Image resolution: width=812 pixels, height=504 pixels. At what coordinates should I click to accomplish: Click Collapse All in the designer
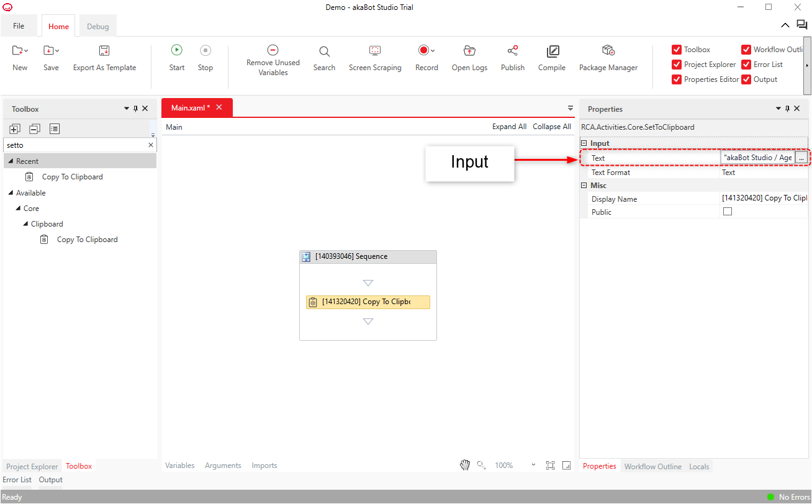(552, 127)
